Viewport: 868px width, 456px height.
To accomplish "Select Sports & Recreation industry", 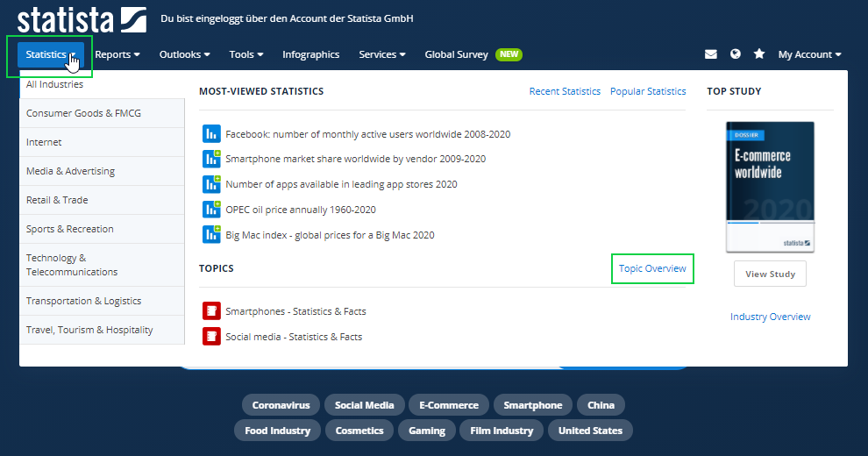I will [102, 229].
